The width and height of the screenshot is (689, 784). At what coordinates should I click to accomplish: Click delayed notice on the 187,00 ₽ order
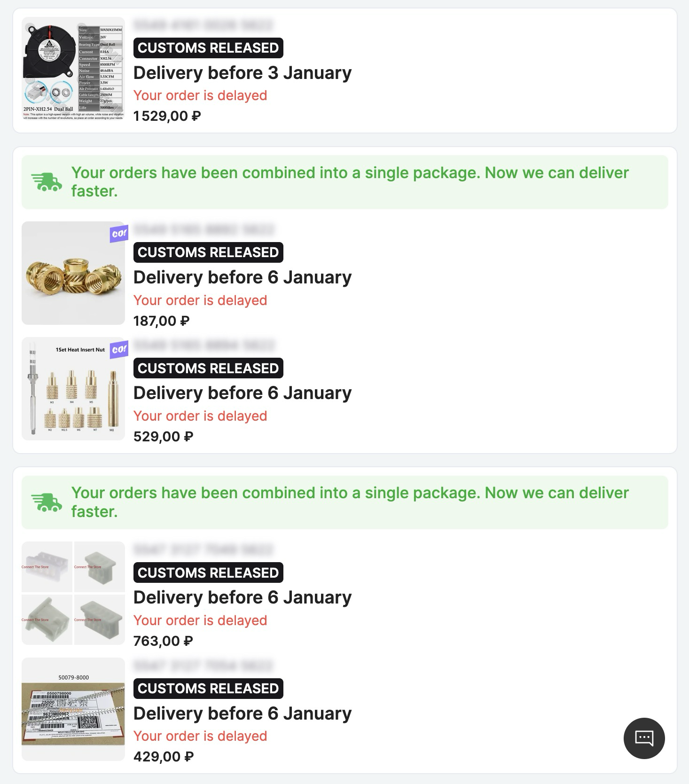[x=200, y=300]
